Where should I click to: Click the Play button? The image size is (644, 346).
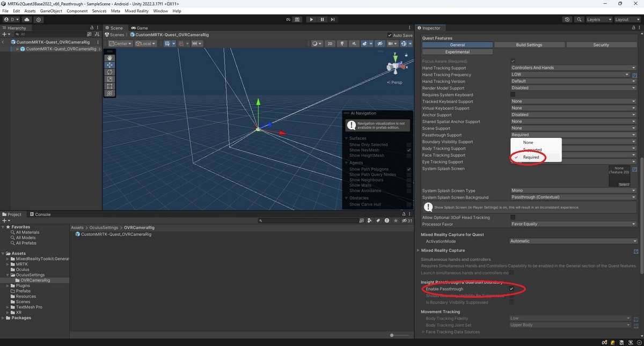(x=311, y=19)
